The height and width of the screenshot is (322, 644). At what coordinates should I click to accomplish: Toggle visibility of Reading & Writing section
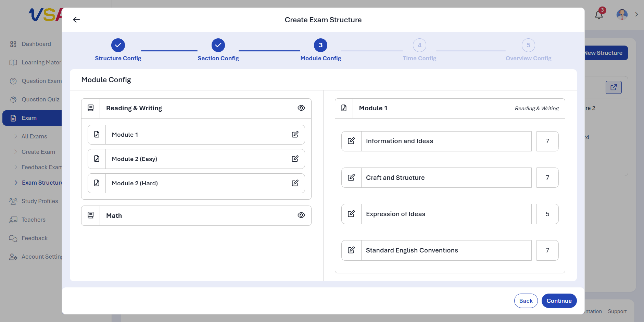pyautogui.click(x=301, y=108)
